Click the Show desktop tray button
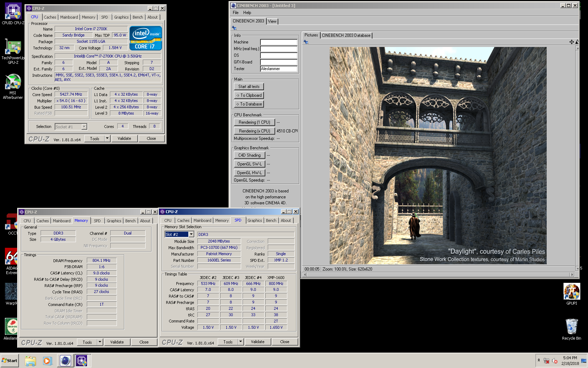 pyautogui.click(x=584, y=361)
